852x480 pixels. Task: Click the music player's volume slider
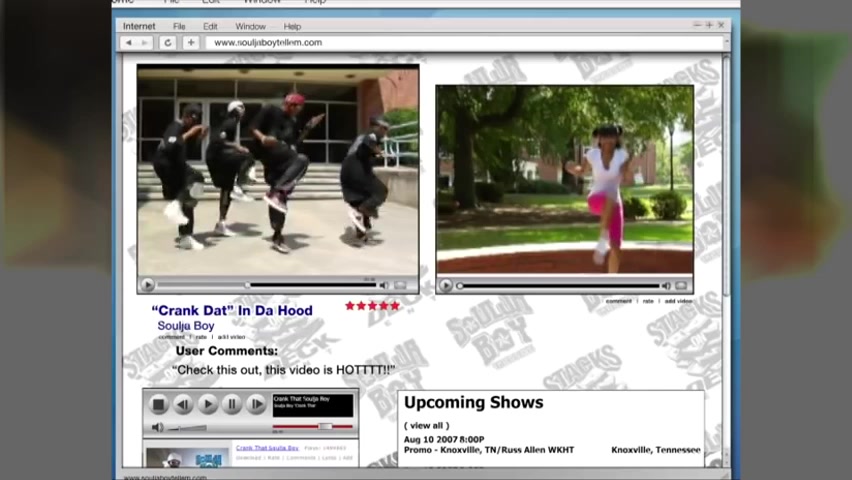tap(187, 428)
